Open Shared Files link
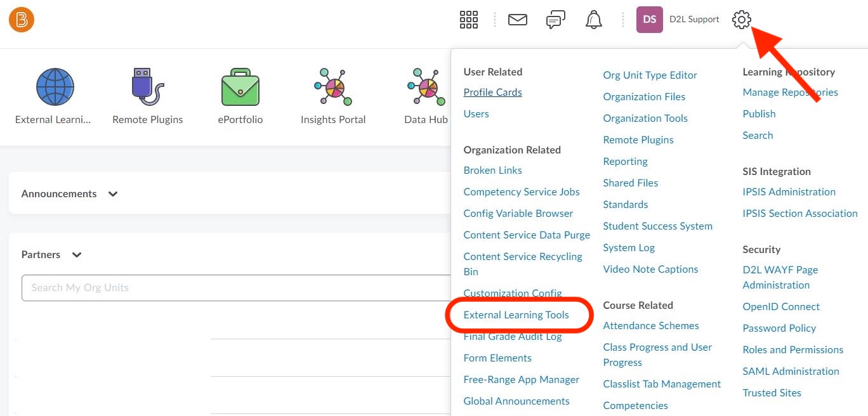Image resolution: width=868 pixels, height=416 pixels. pos(630,183)
